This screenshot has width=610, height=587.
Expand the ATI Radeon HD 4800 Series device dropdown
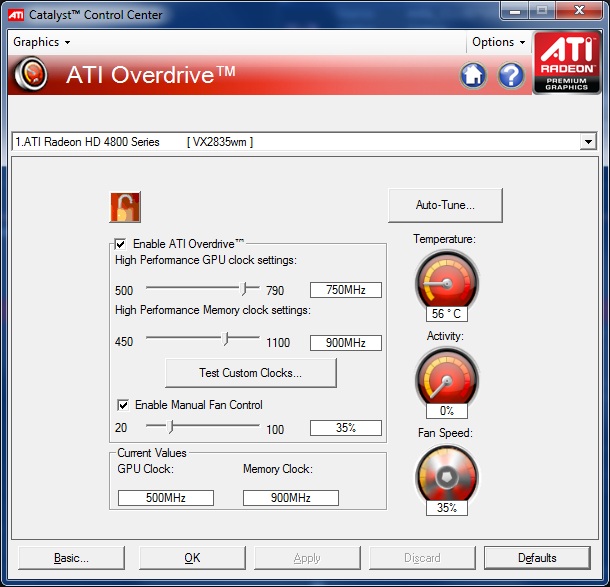coord(588,142)
